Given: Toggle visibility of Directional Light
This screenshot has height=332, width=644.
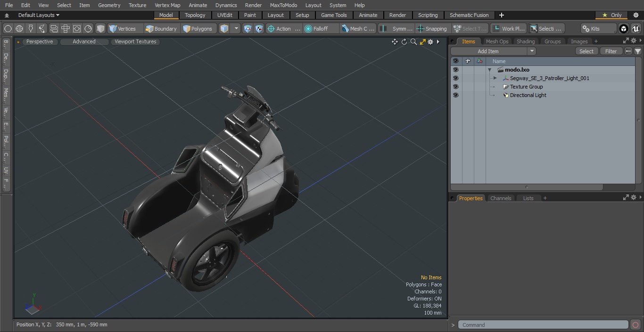Looking at the screenshot, I should [x=455, y=95].
